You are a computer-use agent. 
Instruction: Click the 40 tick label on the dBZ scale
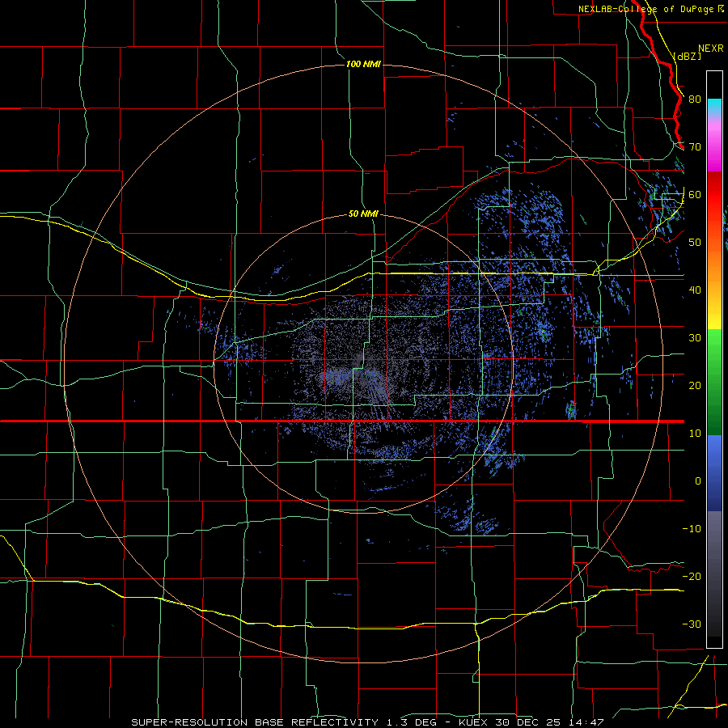click(695, 290)
